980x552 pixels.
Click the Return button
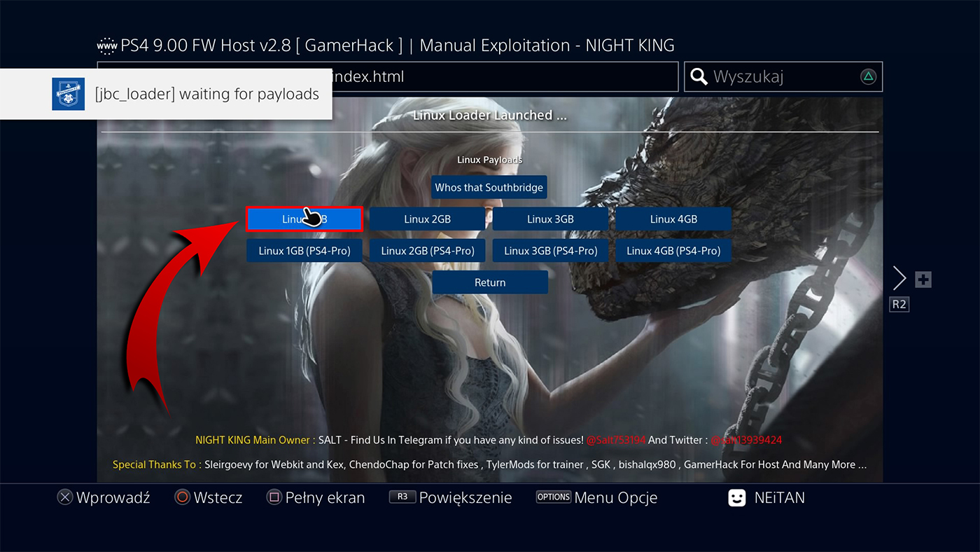click(x=489, y=282)
